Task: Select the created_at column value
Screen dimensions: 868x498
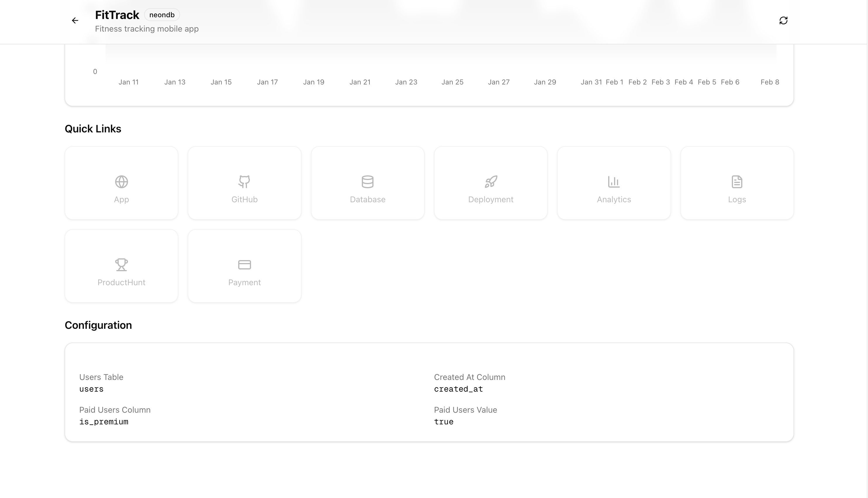Action: click(458, 389)
